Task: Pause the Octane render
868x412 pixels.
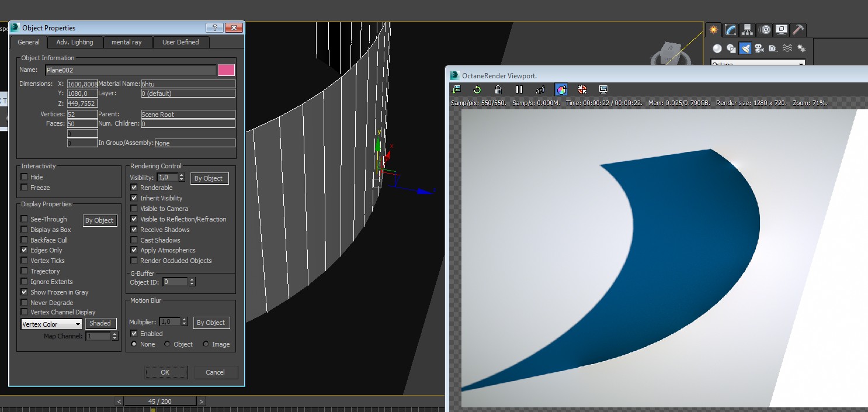Action: (519, 89)
